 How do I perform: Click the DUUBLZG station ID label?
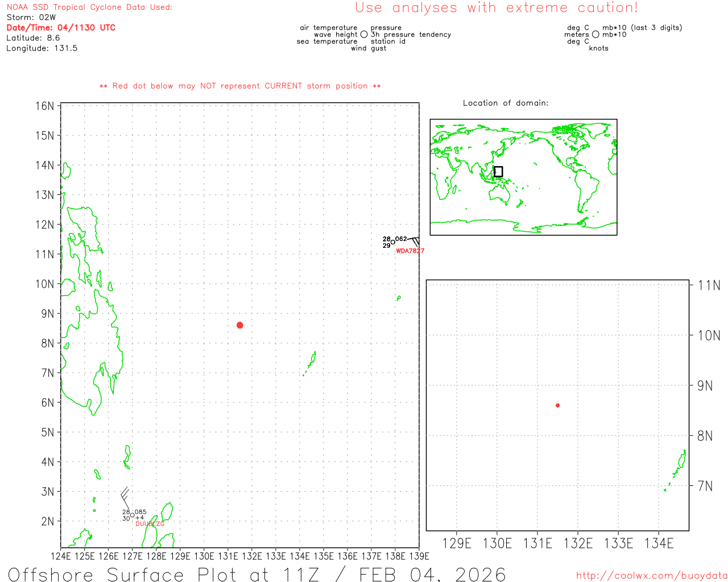[x=150, y=523]
